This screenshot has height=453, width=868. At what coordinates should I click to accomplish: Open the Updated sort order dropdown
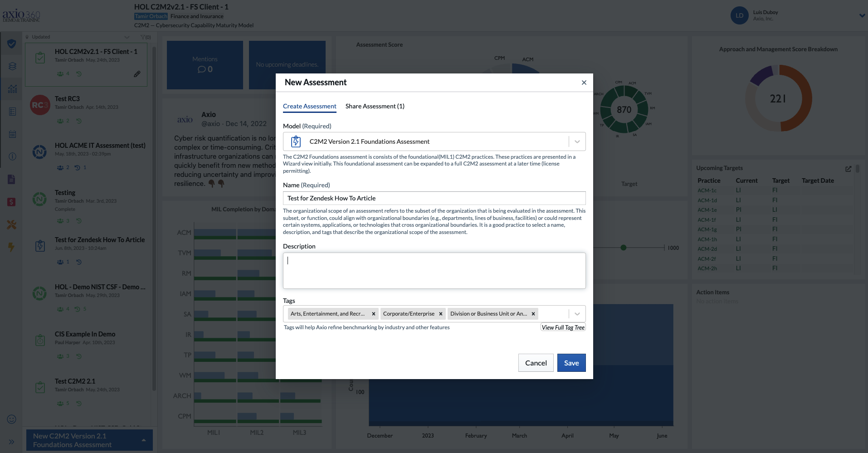click(x=127, y=37)
